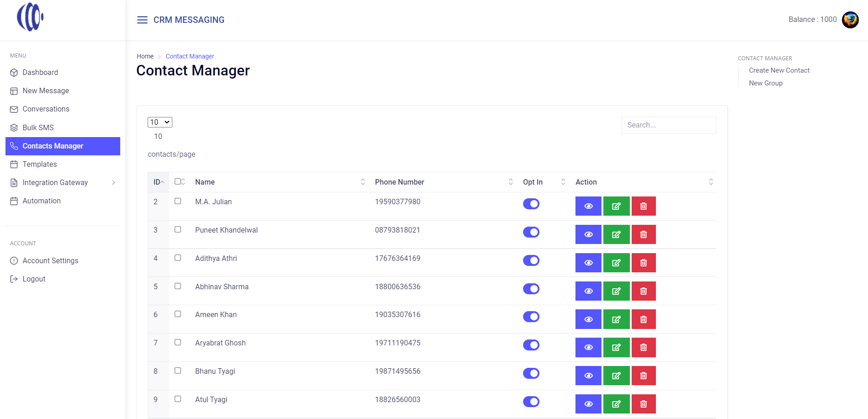
Task: Toggle Opt In for Atul Tyagi
Action: pyautogui.click(x=531, y=402)
